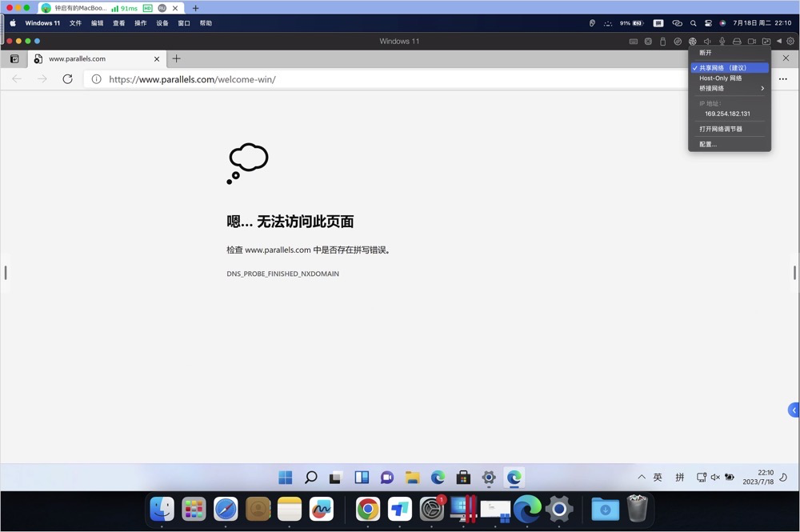800x532 pixels.
Task: Click the Edge address bar URL field
Action: click(x=360, y=79)
